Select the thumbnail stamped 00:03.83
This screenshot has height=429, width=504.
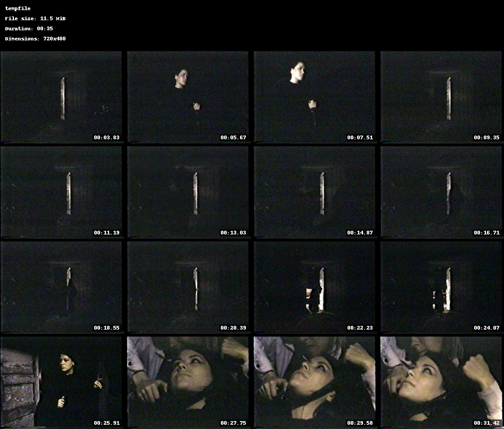tap(61, 97)
